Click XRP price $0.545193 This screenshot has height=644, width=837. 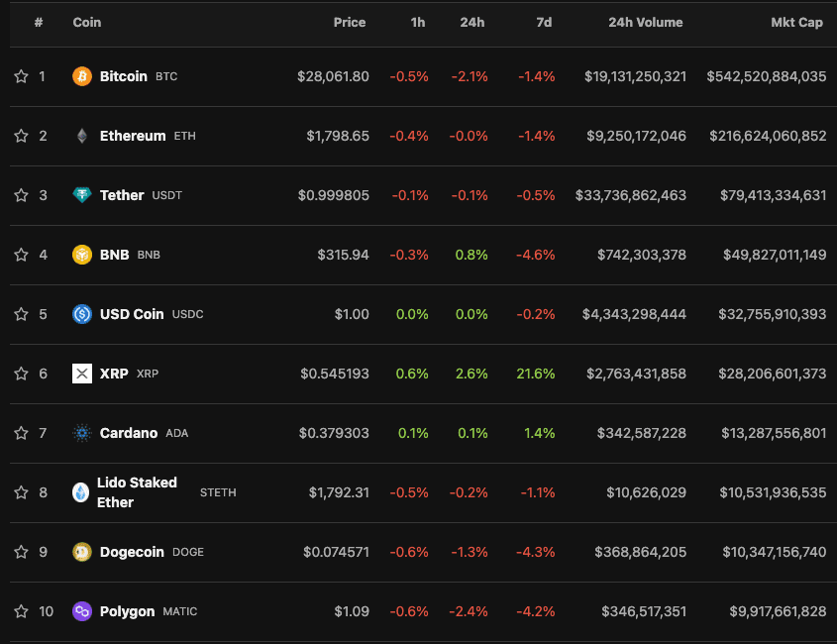tap(335, 374)
